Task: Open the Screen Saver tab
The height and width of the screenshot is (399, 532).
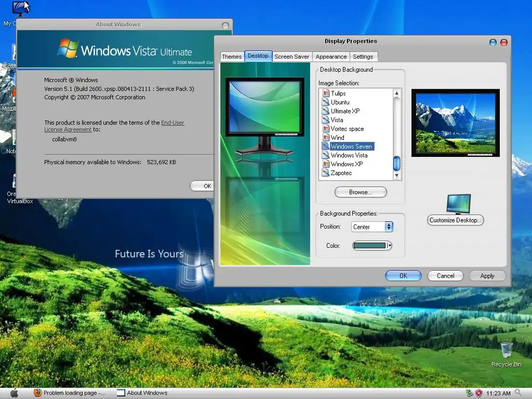Action: click(x=292, y=57)
